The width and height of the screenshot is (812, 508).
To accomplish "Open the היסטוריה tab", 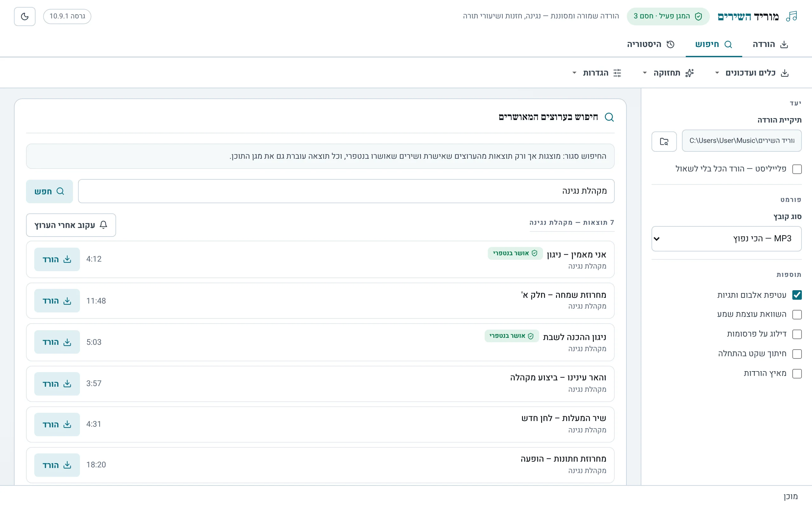I will coord(651,44).
